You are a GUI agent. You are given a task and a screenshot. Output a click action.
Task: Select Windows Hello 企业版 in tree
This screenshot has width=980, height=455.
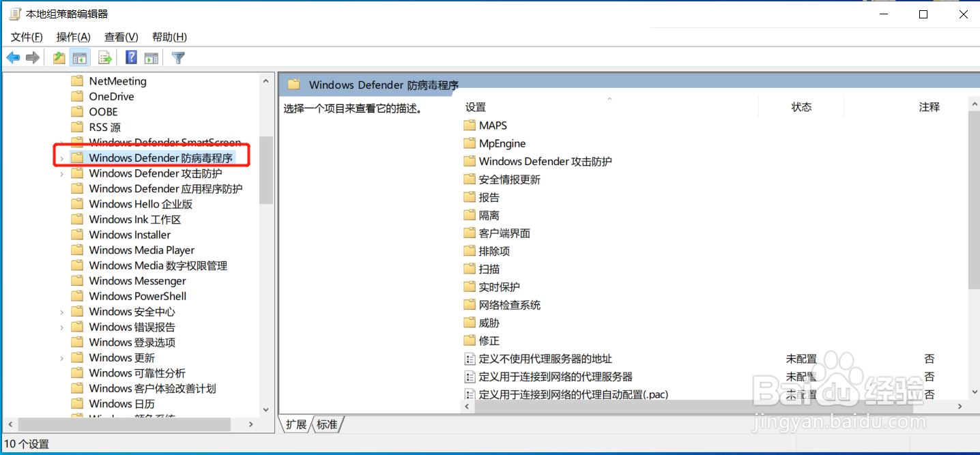coord(141,204)
